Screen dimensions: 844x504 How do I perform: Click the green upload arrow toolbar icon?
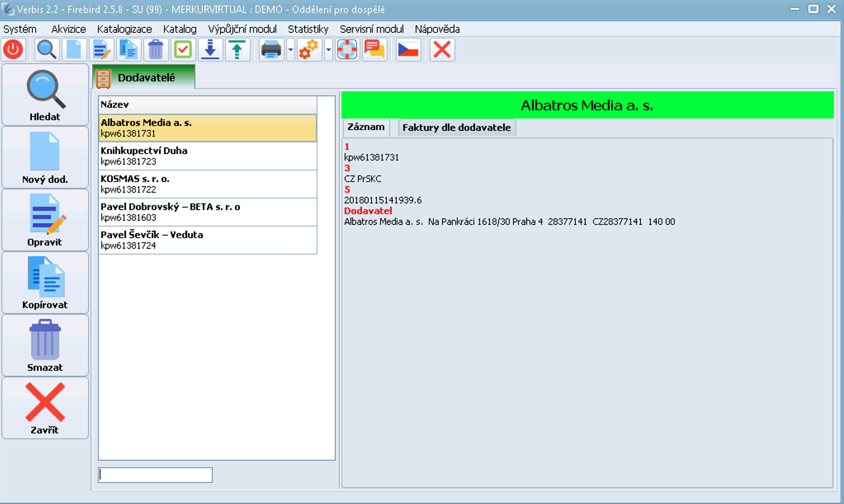click(237, 49)
